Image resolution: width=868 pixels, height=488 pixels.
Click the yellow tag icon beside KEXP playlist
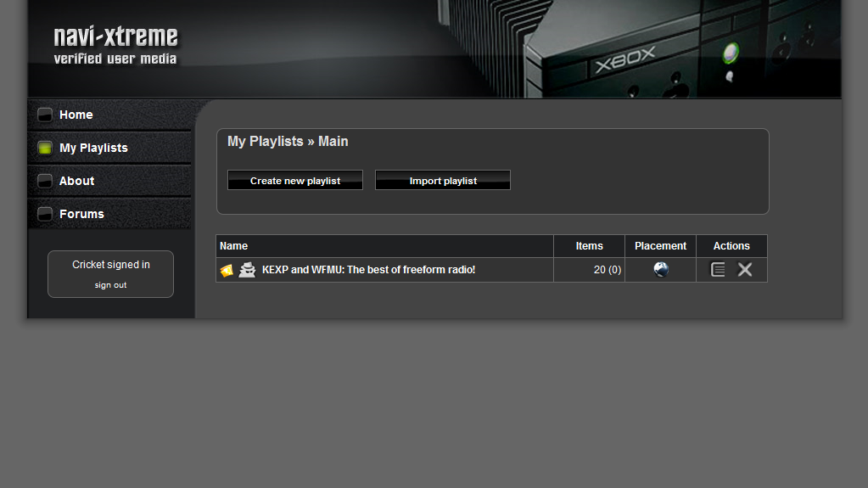click(227, 271)
